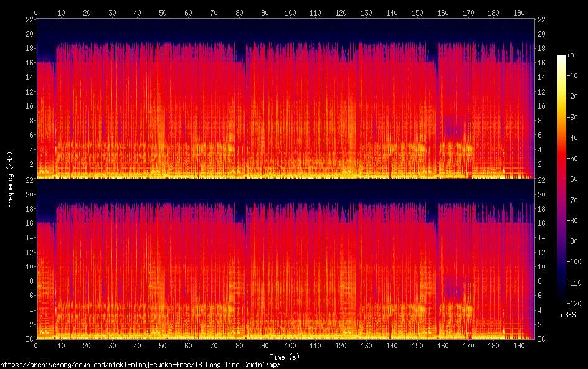The height and width of the screenshot is (369, 588).
Task: Click the Time (s) axis label
Action: (285, 357)
